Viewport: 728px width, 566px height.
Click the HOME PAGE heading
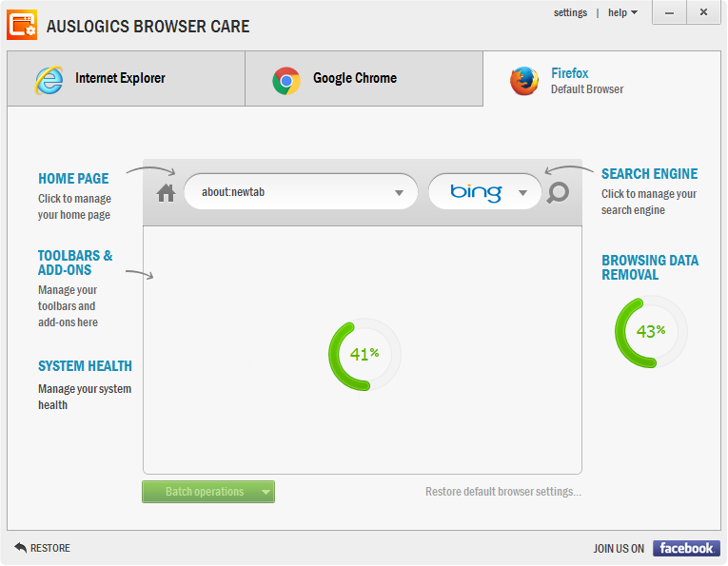(73, 179)
